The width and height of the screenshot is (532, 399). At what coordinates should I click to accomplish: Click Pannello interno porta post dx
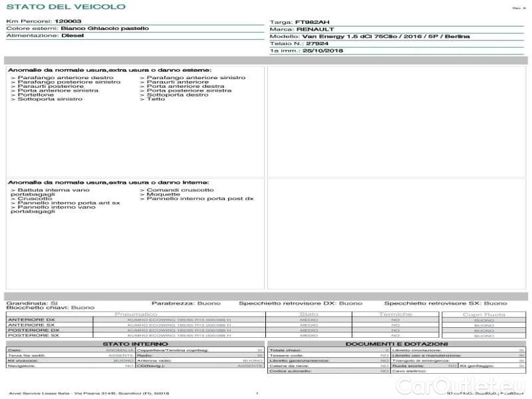click(x=199, y=199)
